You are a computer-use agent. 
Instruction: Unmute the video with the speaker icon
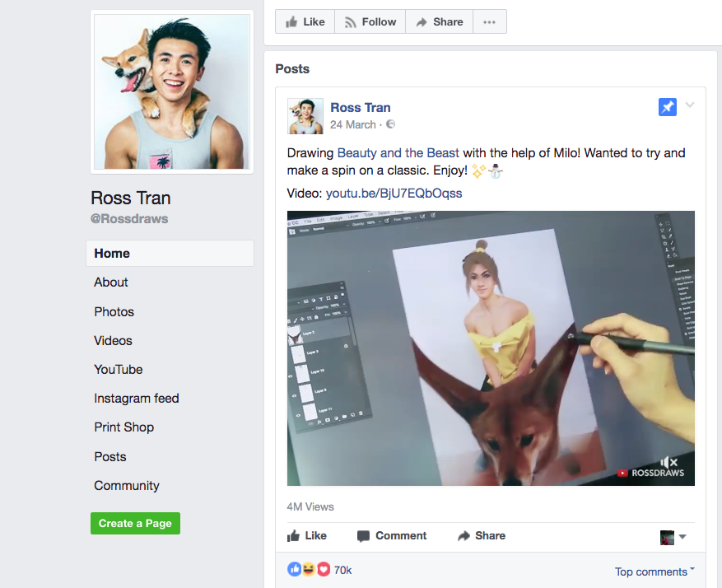(669, 462)
